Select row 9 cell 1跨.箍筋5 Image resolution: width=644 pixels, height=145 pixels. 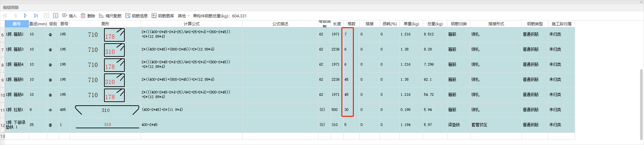pyautogui.click(x=17, y=80)
